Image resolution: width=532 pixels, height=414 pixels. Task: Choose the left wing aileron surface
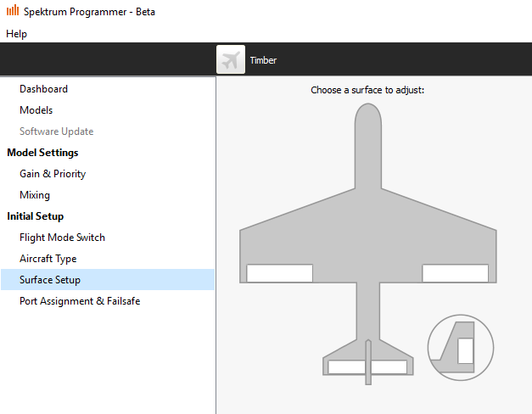click(279, 273)
